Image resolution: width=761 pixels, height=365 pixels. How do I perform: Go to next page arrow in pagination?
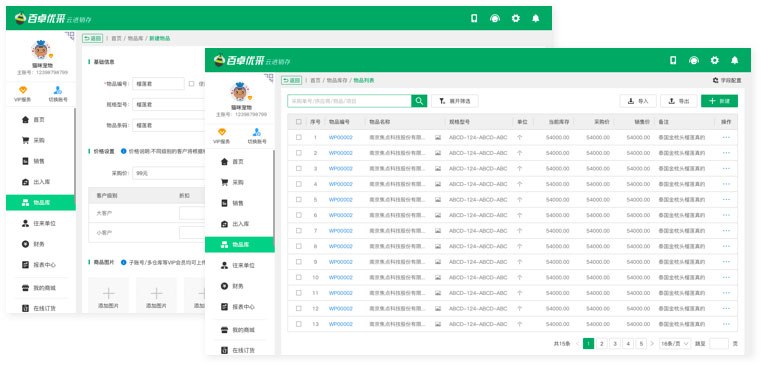point(652,344)
